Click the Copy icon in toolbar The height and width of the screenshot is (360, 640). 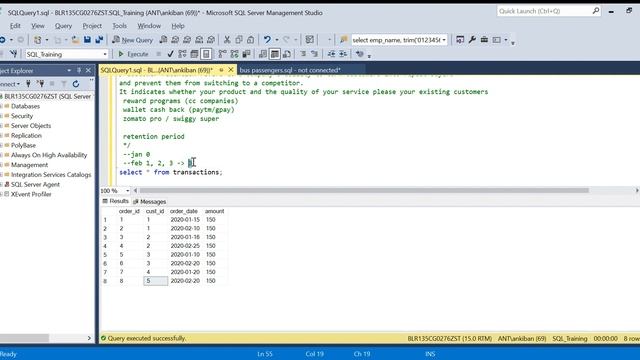coord(239,40)
